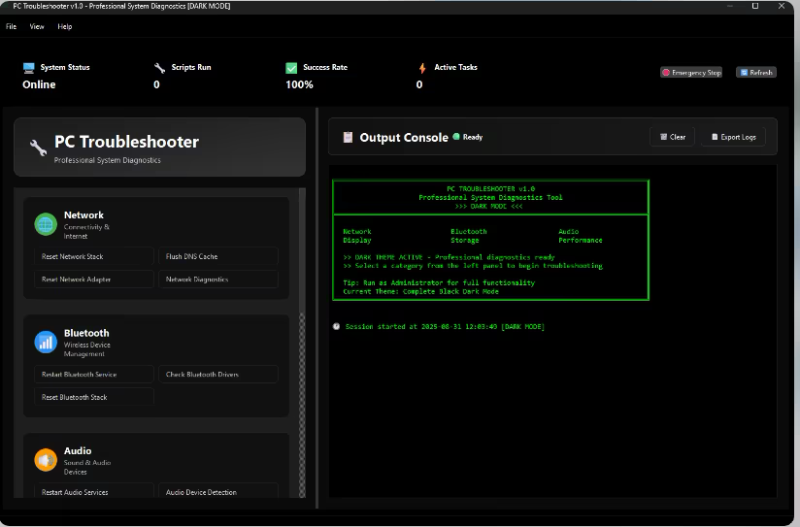The image size is (800, 527).
Task: Run Flush DNS Cache
Action: coord(218,257)
